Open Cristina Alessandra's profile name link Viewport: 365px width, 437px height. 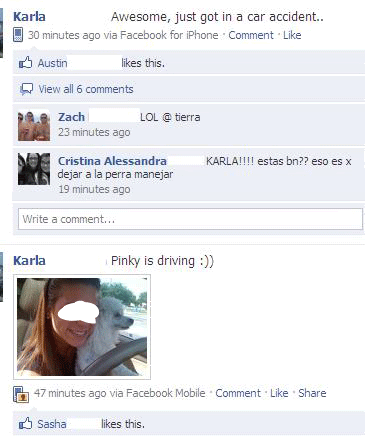112,161
